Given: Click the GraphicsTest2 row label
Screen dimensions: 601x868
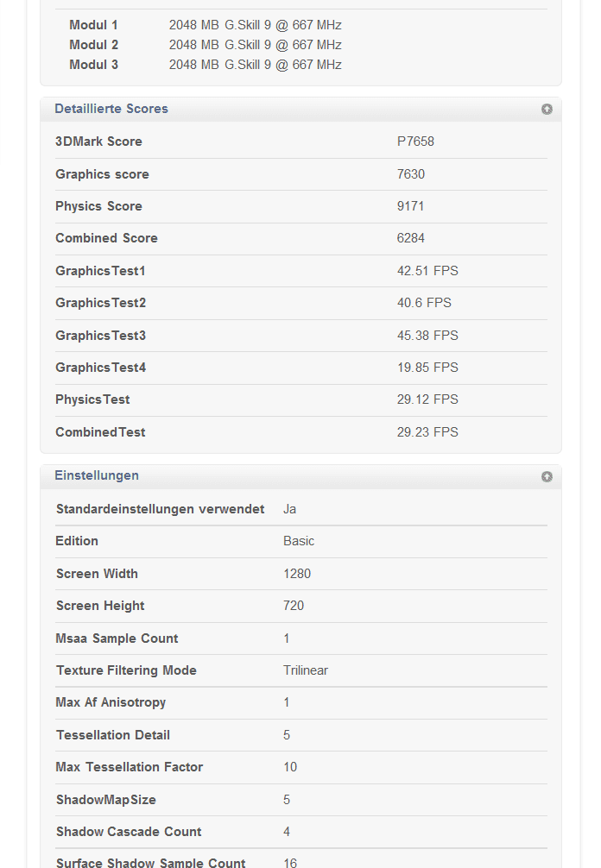Looking at the screenshot, I should [x=100, y=303].
